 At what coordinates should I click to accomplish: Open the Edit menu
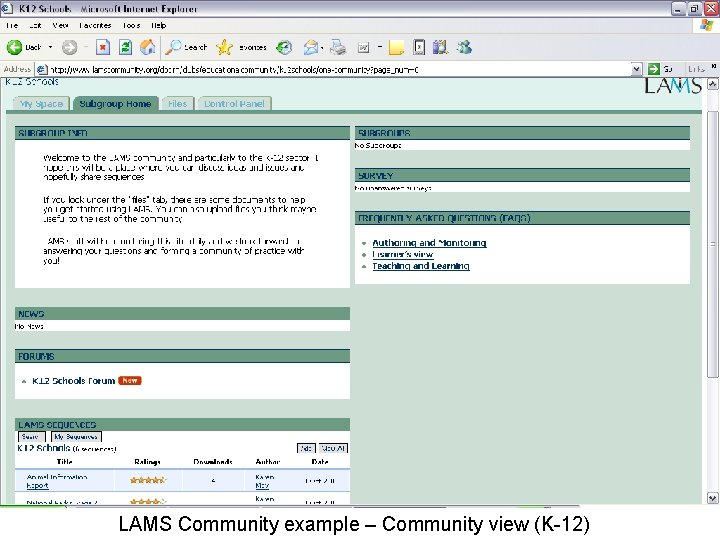35,25
